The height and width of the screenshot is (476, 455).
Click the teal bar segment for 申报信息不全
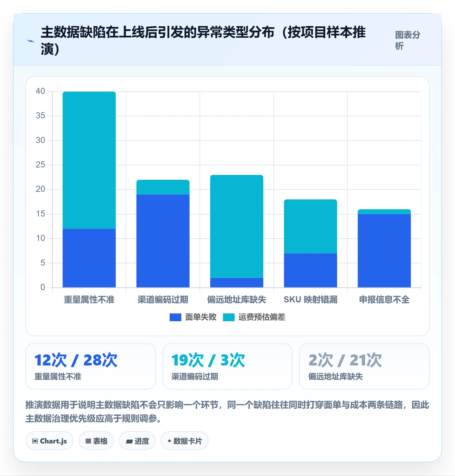point(384,212)
